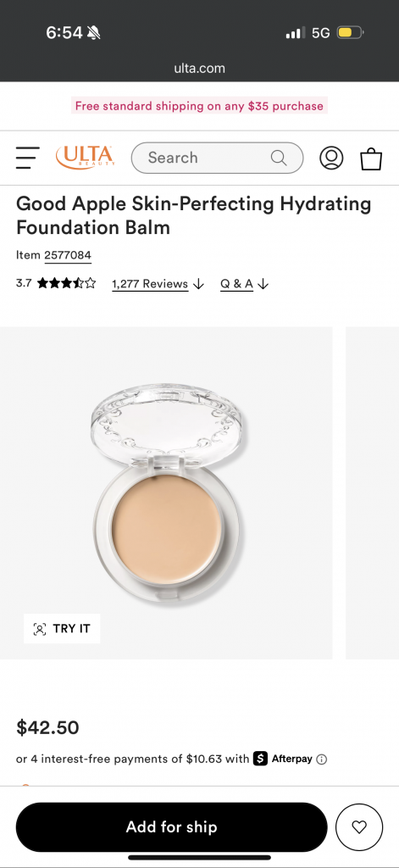
Task: Focus the Search input field
Action: click(217, 158)
